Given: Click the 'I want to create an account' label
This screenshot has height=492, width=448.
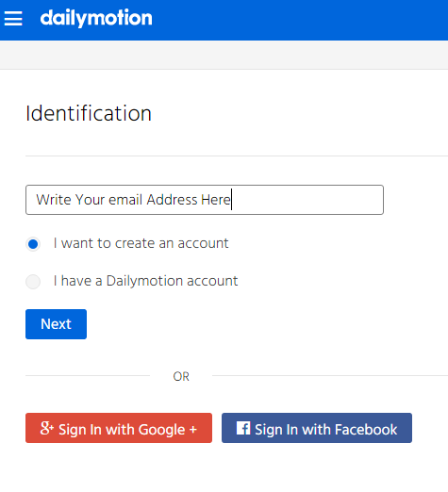Looking at the screenshot, I should tap(141, 243).
